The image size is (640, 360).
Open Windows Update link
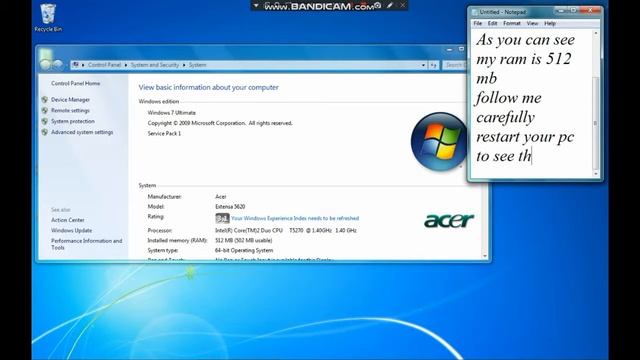71,231
